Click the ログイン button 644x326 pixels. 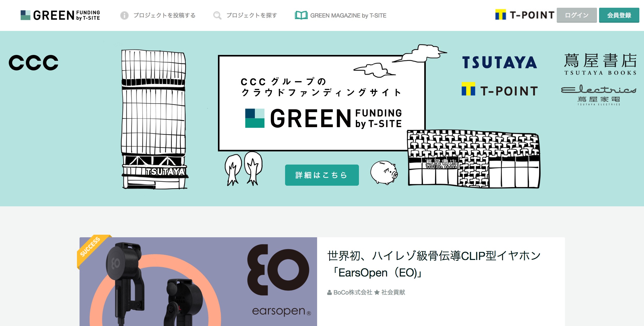577,15
